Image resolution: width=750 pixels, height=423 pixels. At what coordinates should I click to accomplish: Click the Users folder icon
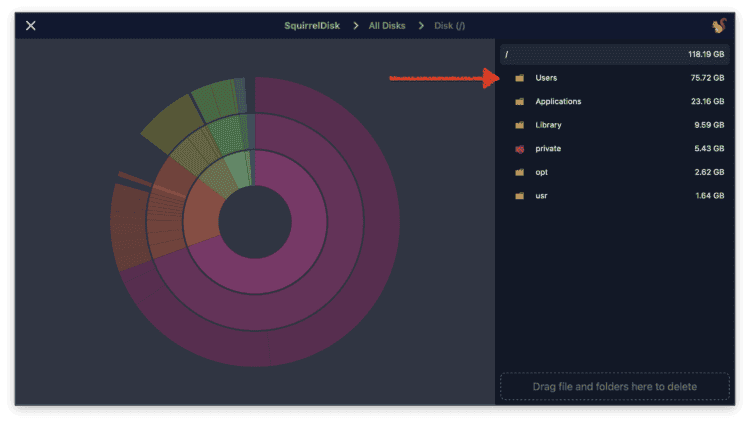[519, 78]
